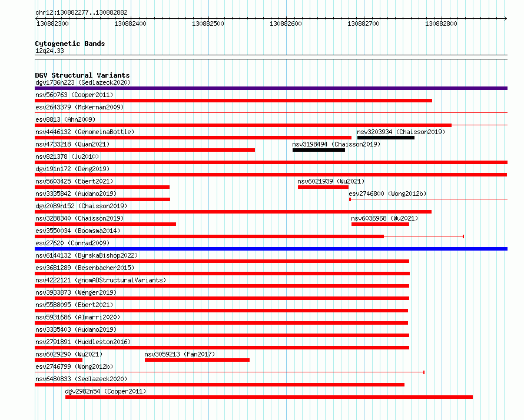Click ruler position 130882400

pyautogui.click(x=130, y=24)
